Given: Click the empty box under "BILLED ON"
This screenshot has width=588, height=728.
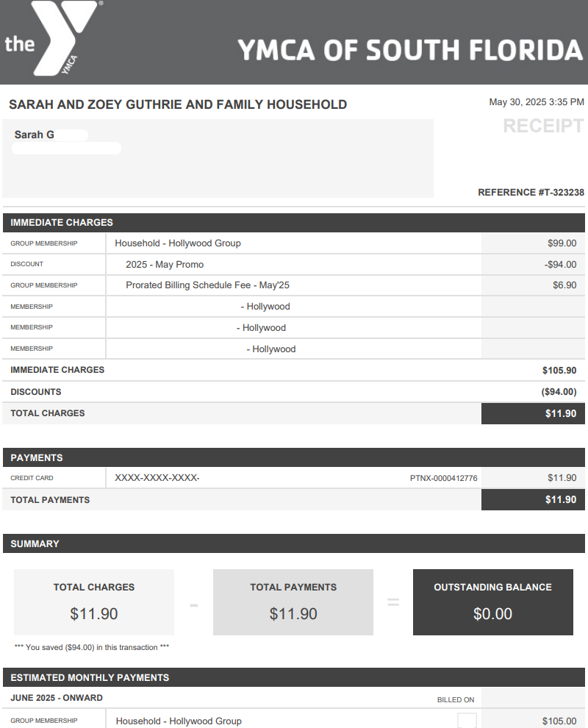Looking at the screenshot, I should 467,721.
